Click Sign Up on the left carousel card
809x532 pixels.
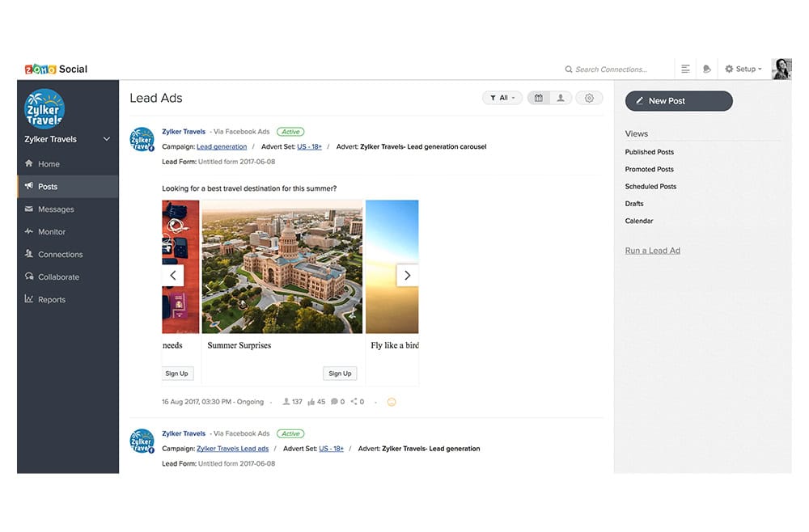click(177, 374)
